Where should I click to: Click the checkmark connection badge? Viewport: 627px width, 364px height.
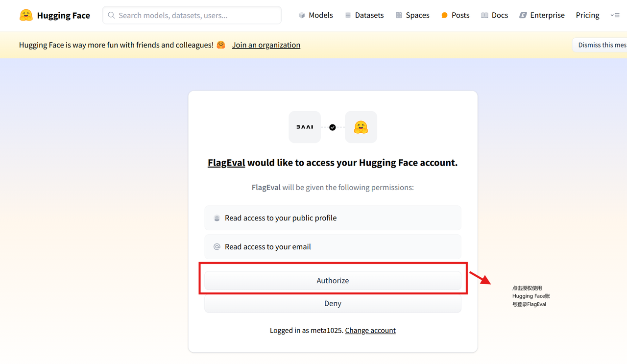(x=333, y=127)
